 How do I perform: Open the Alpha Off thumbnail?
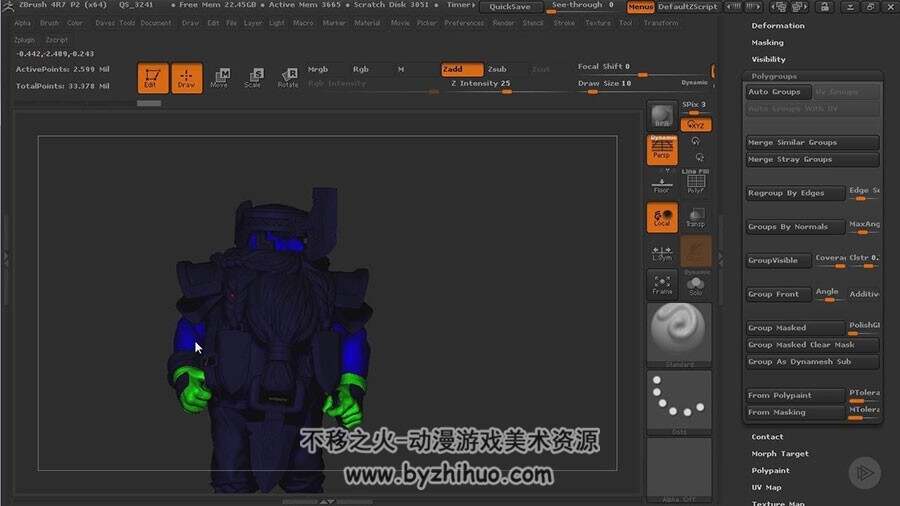(x=679, y=469)
